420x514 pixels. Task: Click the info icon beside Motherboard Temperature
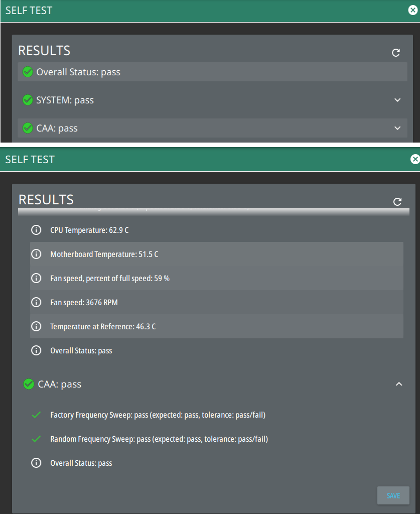click(36, 254)
